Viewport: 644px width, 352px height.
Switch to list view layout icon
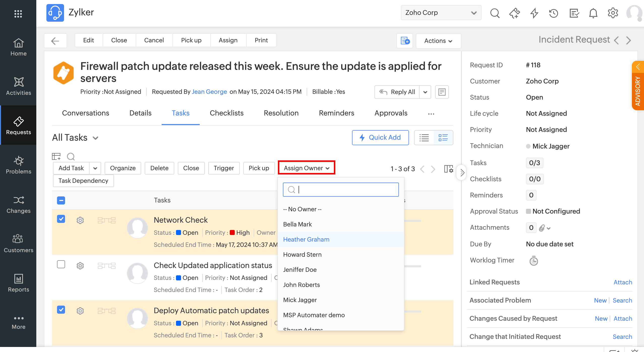pyautogui.click(x=424, y=138)
